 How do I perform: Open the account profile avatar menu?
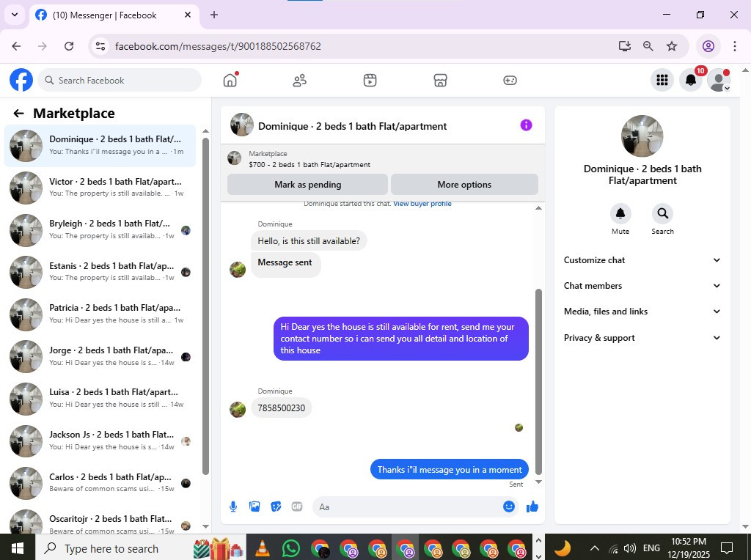(x=719, y=80)
